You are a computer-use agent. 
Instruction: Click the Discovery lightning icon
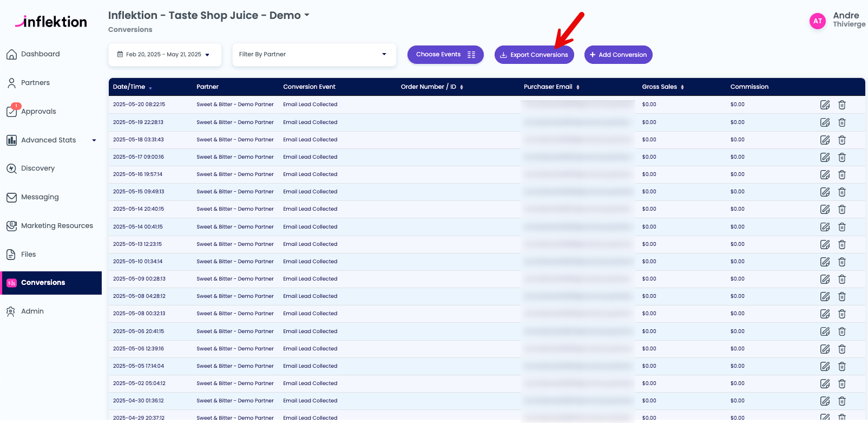pos(11,168)
